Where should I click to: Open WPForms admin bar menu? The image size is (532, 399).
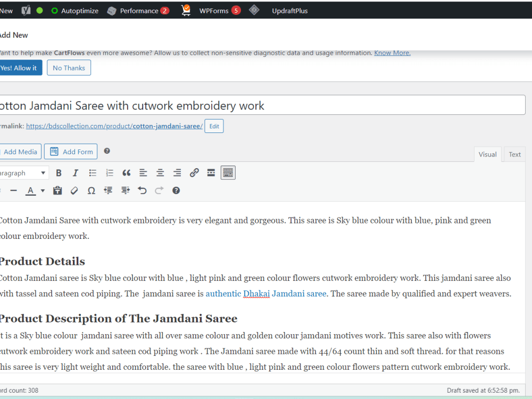click(220, 11)
